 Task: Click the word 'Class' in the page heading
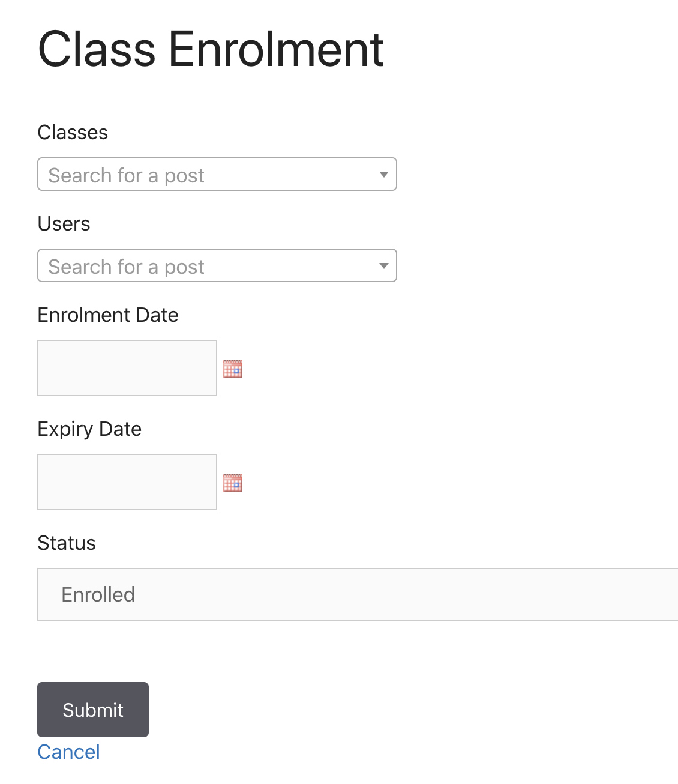(97, 49)
